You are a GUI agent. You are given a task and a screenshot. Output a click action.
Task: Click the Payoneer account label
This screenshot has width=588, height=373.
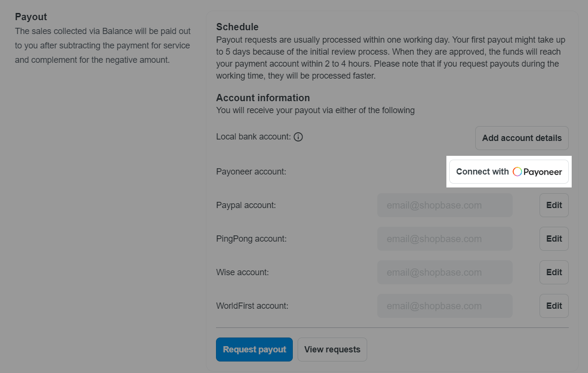coord(251,172)
